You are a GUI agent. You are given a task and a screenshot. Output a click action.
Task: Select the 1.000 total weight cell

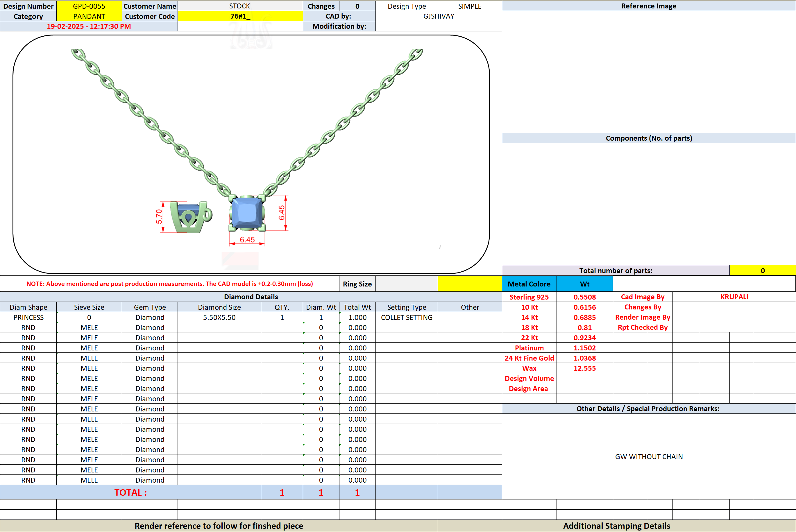coord(357,317)
